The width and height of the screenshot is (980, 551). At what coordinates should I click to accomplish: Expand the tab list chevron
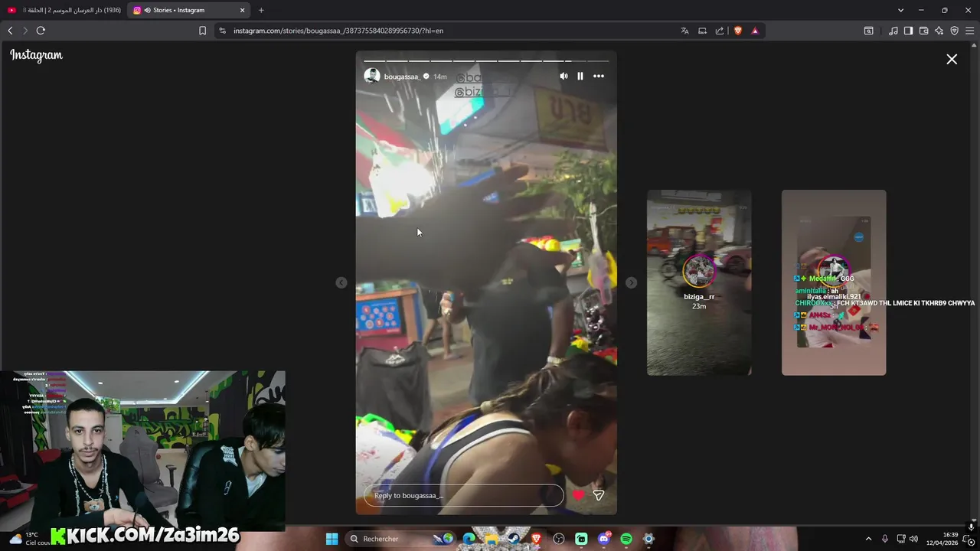pyautogui.click(x=900, y=10)
